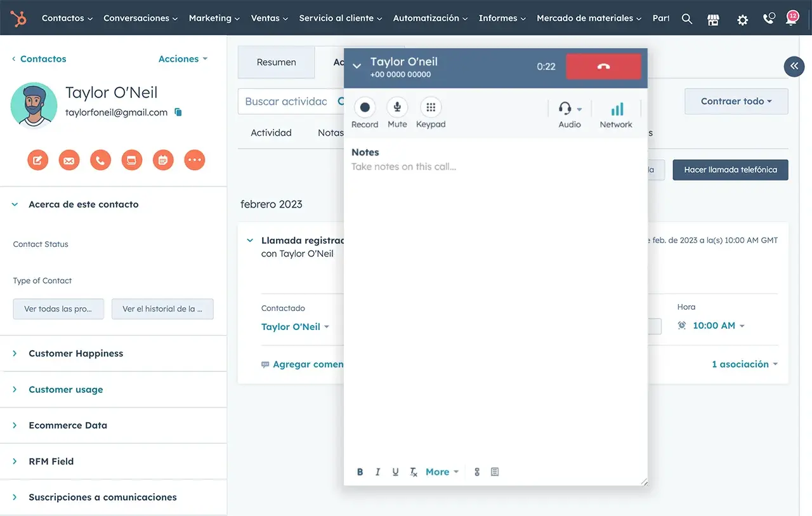This screenshot has height=516, width=812.
Task: Schedule a meeting with the orange calendar icon
Action: pos(163,160)
